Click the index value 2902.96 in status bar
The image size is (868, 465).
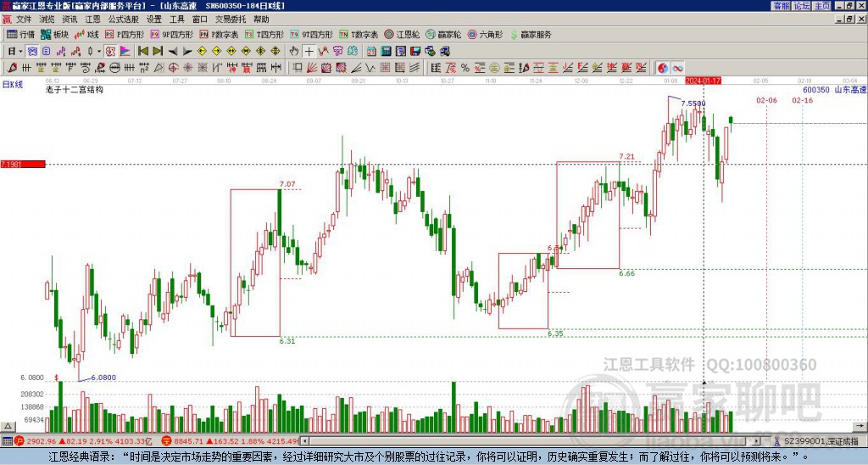point(42,441)
